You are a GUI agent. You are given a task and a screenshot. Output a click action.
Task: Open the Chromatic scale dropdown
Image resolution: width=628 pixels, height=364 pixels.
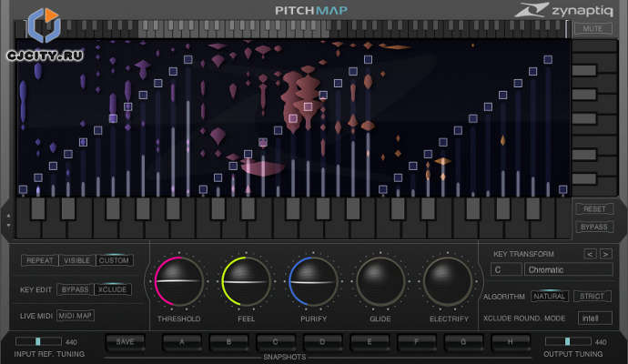point(568,269)
